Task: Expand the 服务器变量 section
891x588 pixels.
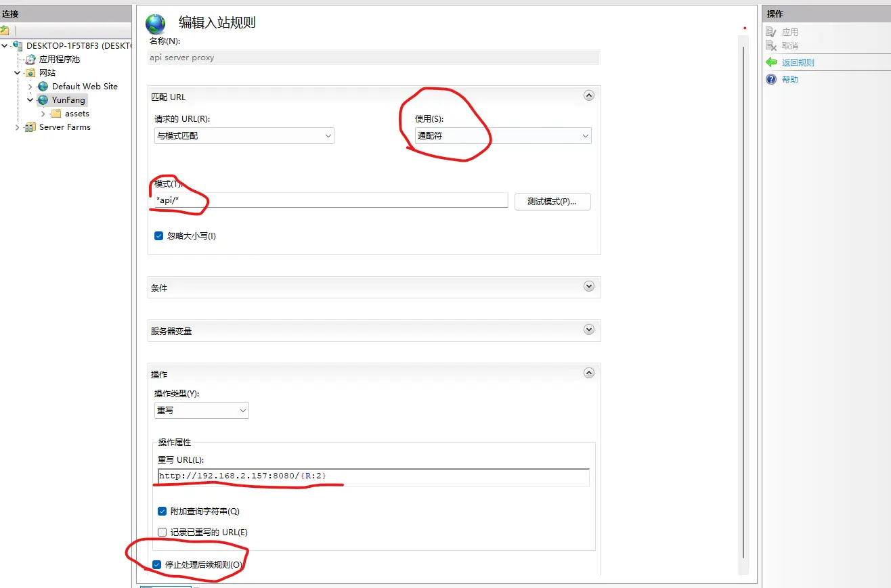Action: click(x=589, y=330)
